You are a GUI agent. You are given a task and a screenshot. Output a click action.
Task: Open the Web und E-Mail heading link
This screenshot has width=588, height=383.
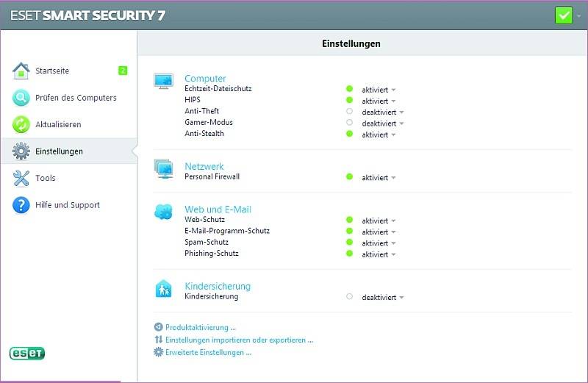(x=218, y=210)
